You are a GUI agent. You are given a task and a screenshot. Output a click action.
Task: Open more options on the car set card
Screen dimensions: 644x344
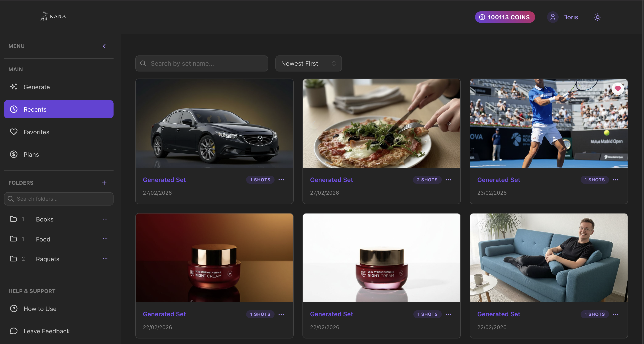click(x=281, y=180)
